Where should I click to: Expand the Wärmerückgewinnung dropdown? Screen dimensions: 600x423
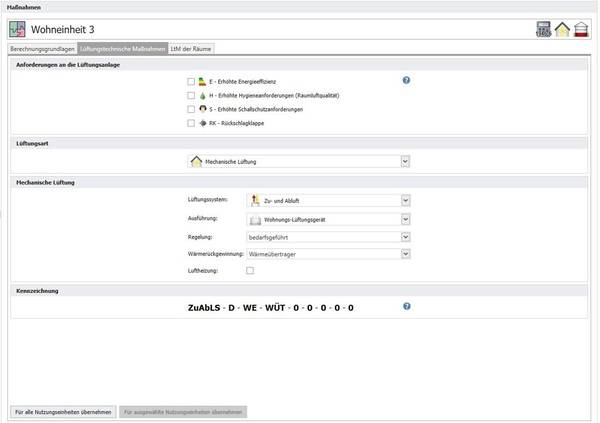pos(405,254)
